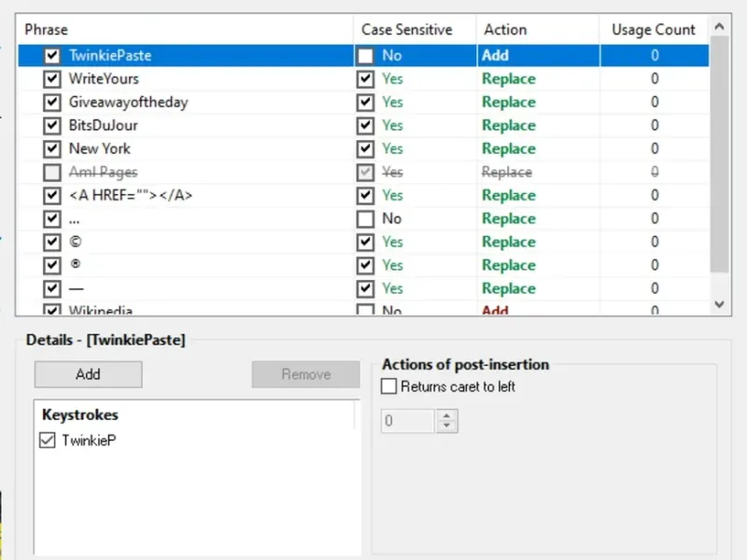Screen dimensions: 747x560
Task: Click the scroll up arrow of phrase list
Action: pyautogui.click(x=719, y=27)
